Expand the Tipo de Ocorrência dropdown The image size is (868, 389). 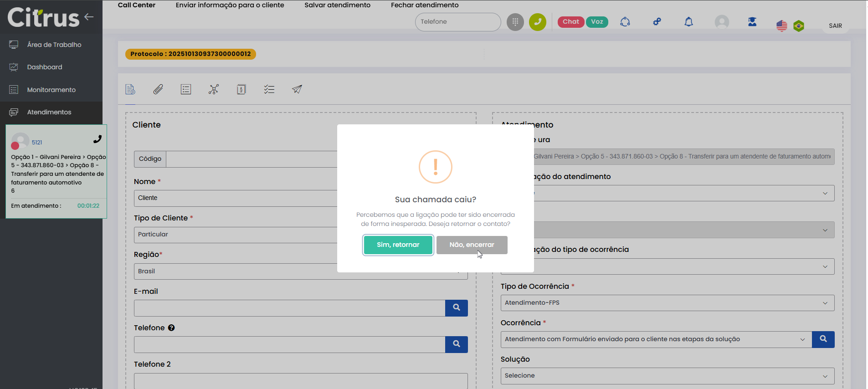point(667,303)
